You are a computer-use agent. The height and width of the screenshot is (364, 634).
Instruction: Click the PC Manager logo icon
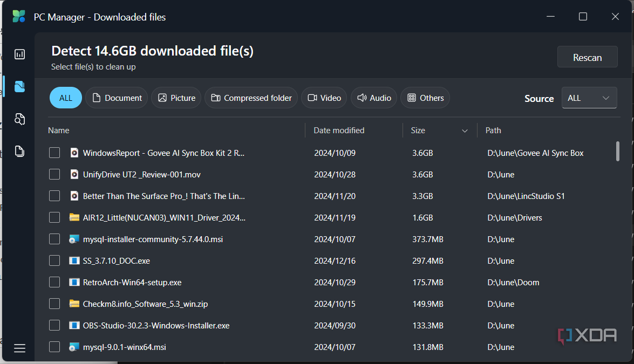pyautogui.click(x=18, y=17)
